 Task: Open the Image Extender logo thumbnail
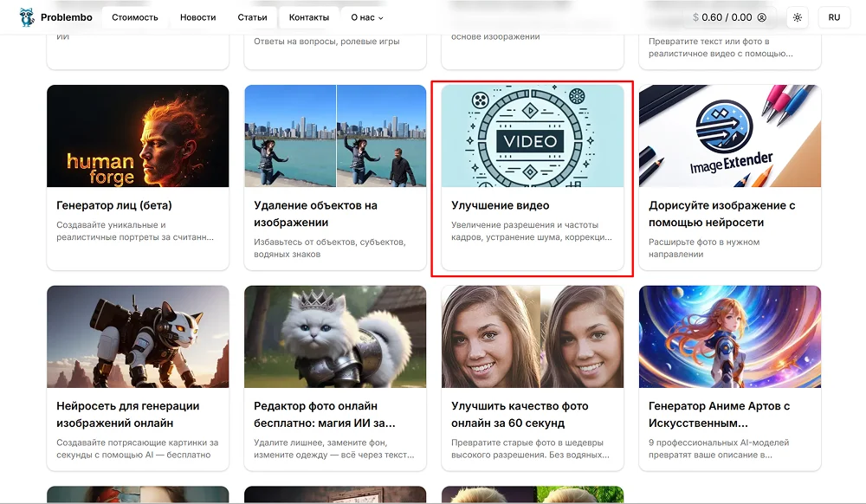730,136
